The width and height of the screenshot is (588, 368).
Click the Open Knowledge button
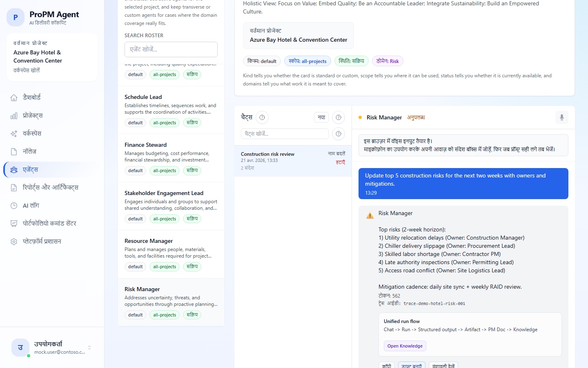point(405,346)
